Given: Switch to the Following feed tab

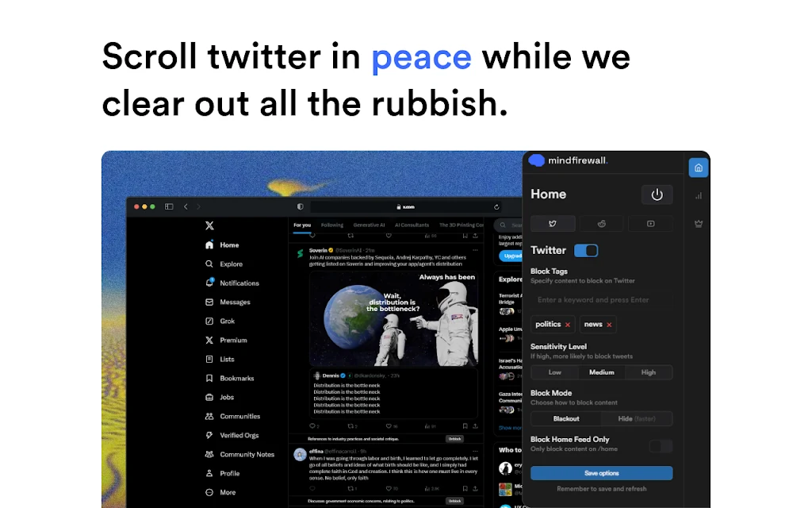Looking at the screenshot, I should coord(332,225).
